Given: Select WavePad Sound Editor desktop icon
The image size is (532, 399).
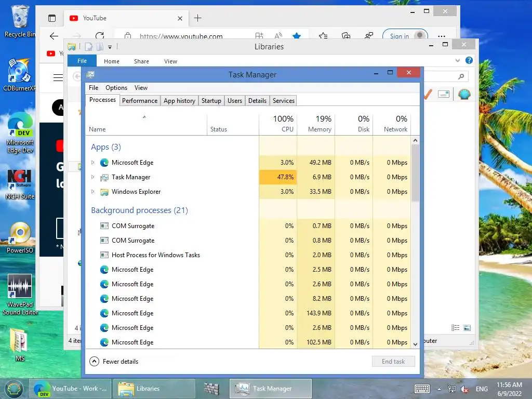Looking at the screenshot, I should tap(20, 295).
